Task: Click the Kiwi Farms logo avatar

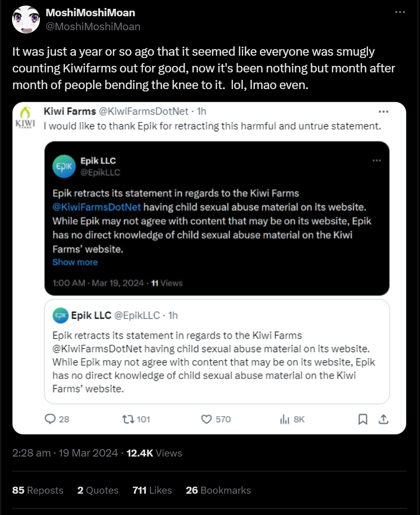Action: click(x=26, y=117)
